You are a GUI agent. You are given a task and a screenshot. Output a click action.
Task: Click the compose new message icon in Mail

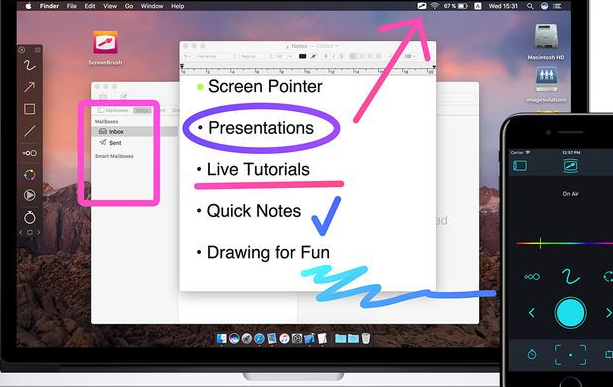[x=124, y=97]
